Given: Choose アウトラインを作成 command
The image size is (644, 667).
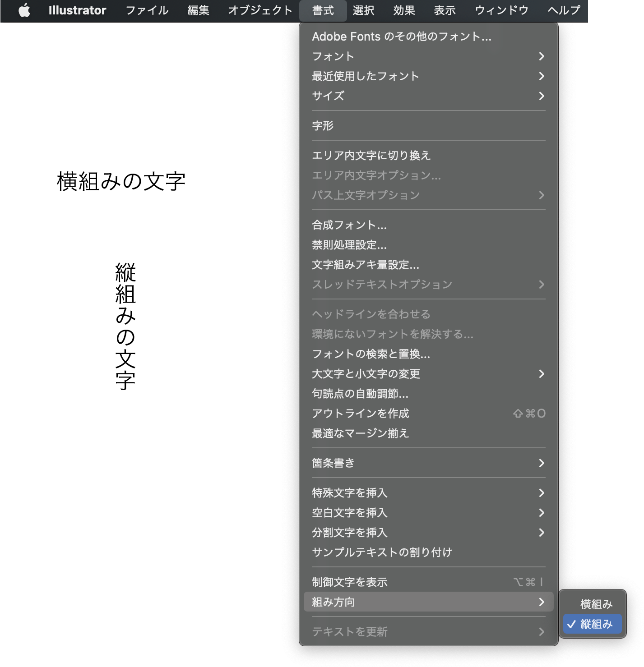Looking at the screenshot, I should point(360,414).
